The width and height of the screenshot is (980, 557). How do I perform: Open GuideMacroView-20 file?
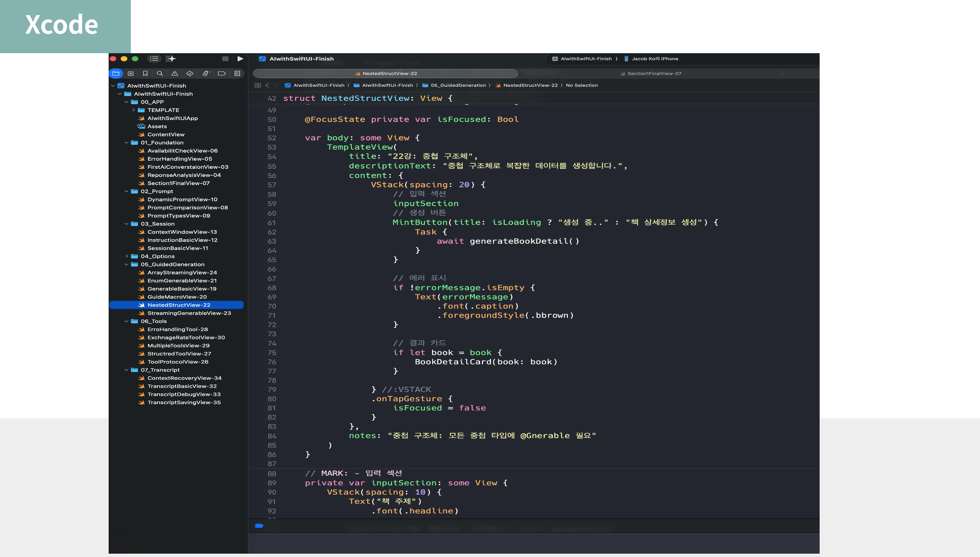[x=177, y=297]
